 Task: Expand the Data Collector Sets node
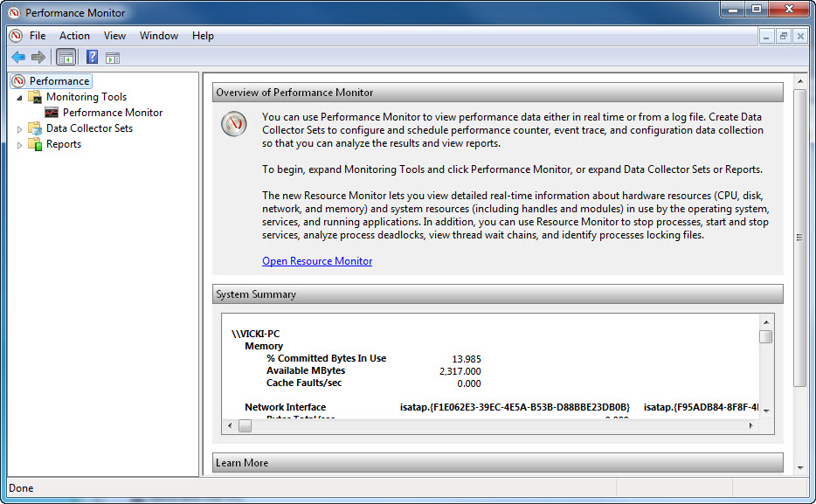[20, 129]
